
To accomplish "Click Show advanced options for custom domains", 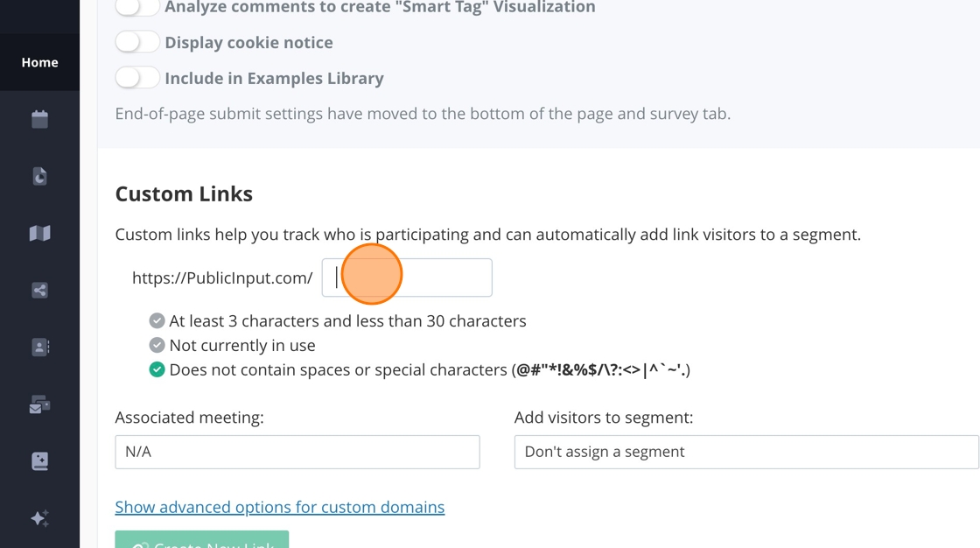I will pos(280,507).
